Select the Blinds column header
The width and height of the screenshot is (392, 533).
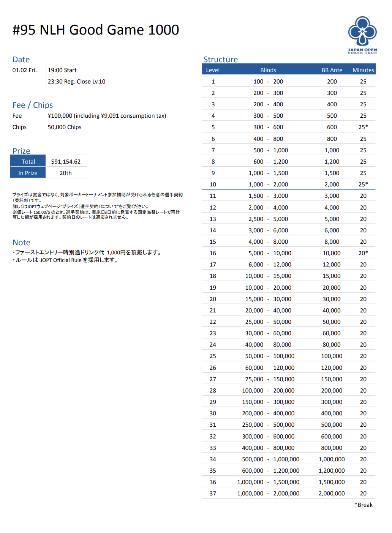point(268,70)
